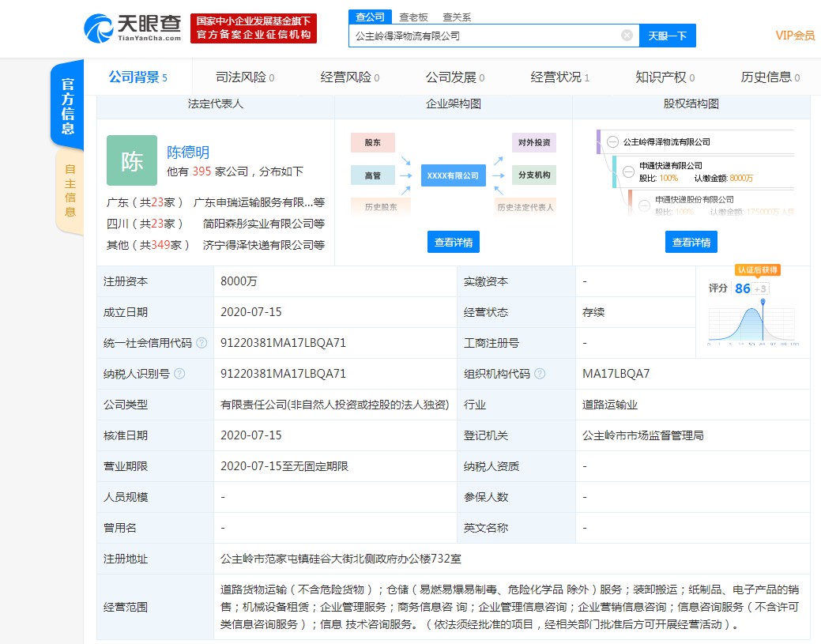Switch to the 查老板 search tab
821x644 pixels.
point(413,17)
